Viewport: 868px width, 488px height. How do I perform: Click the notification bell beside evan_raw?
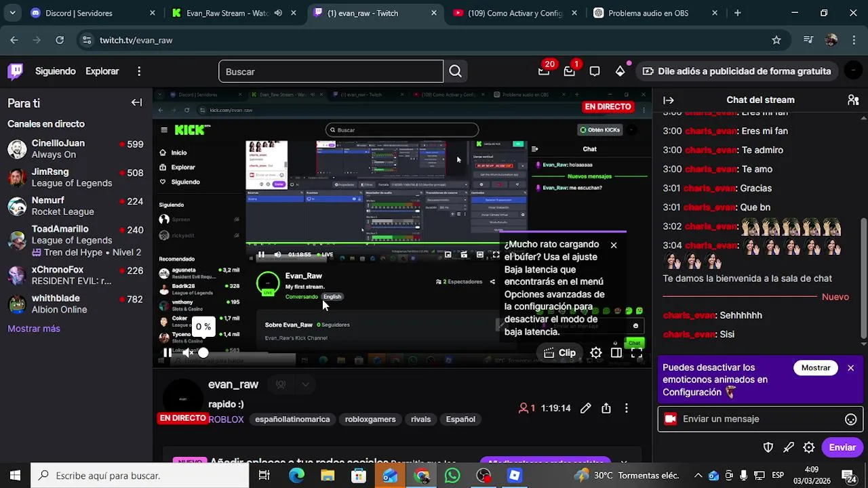click(281, 384)
